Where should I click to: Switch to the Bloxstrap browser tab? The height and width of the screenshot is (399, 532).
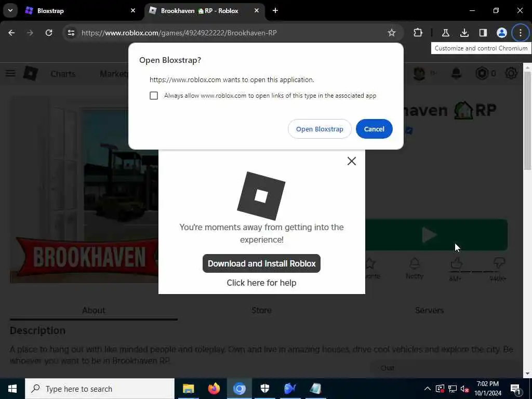[x=81, y=11]
